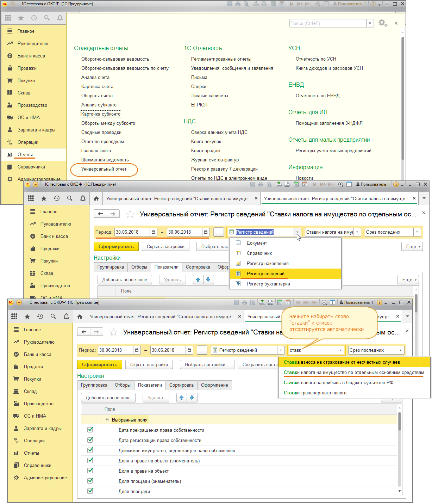The image size is (432, 504).
Task: Open 'Еще' menu above field list middle window
Action: 408,279
